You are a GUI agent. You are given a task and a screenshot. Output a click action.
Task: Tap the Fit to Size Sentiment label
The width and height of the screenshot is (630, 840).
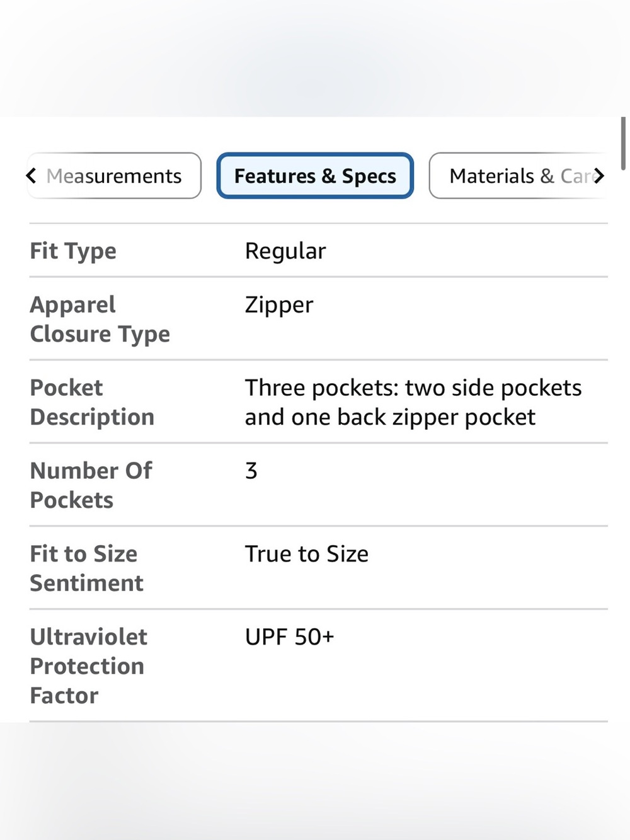pos(87,568)
